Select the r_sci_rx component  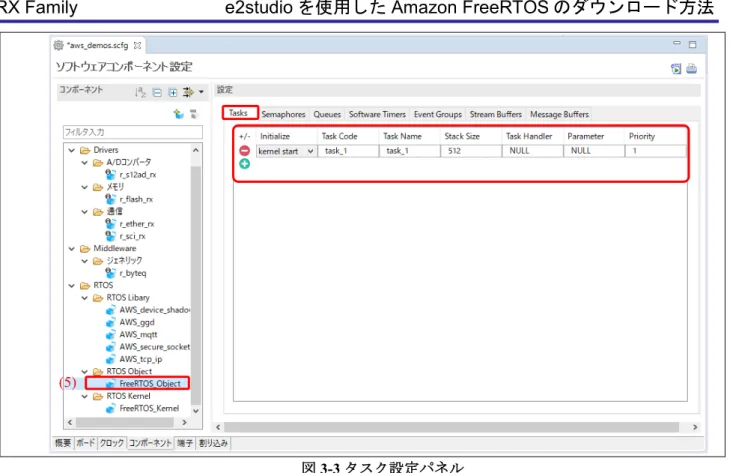coord(132,236)
